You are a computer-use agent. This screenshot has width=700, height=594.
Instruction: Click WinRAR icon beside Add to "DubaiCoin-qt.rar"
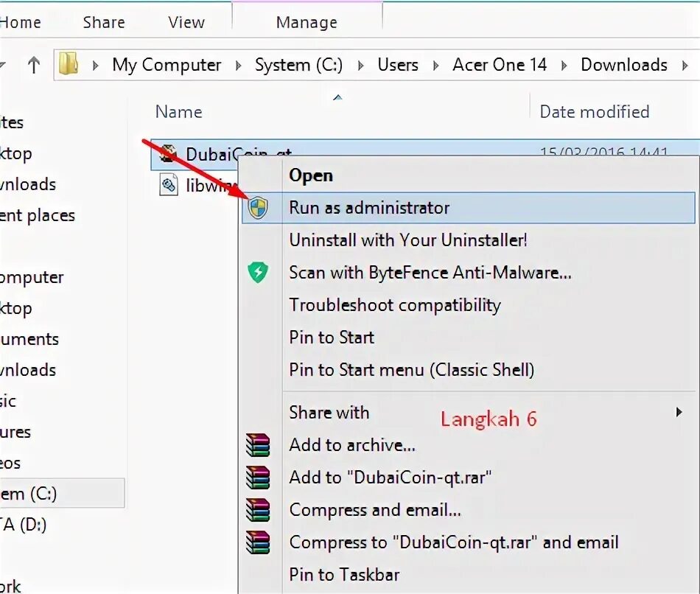pos(258,477)
